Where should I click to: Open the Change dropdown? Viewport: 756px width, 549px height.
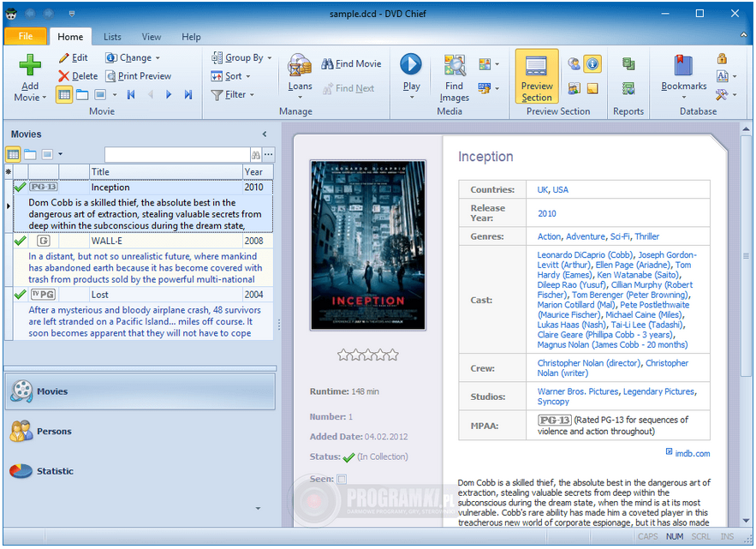[133, 58]
